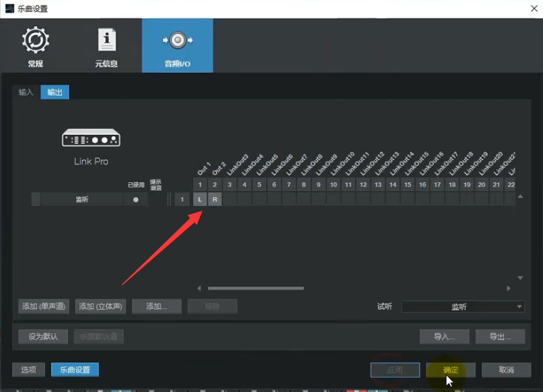Click the L routing cell under Out 1

pos(200,199)
